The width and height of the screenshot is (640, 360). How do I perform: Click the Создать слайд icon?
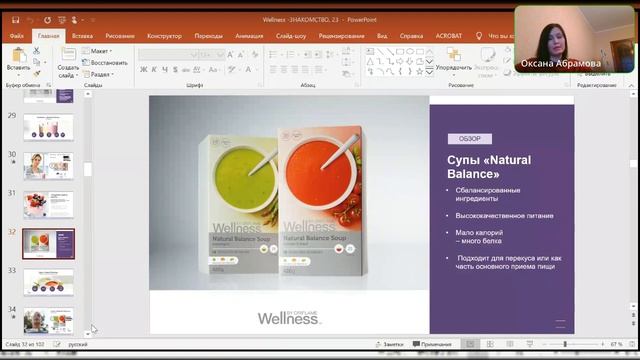coord(68,54)
